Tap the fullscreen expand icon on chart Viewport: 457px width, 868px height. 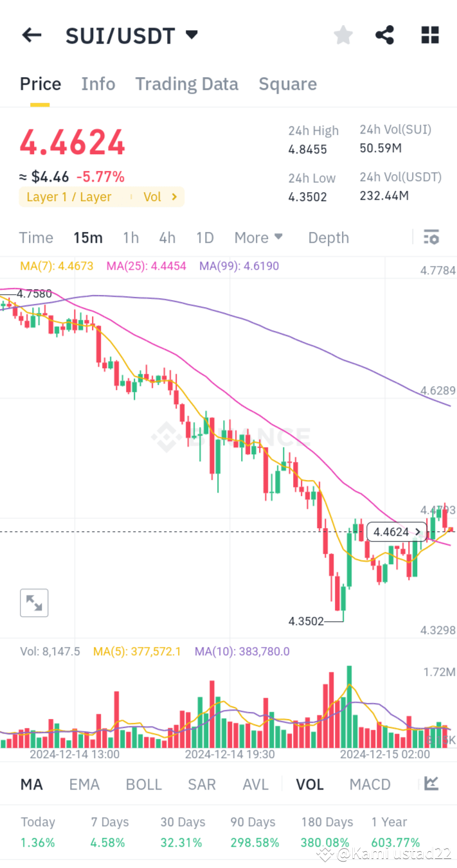[x=33, y=603]
